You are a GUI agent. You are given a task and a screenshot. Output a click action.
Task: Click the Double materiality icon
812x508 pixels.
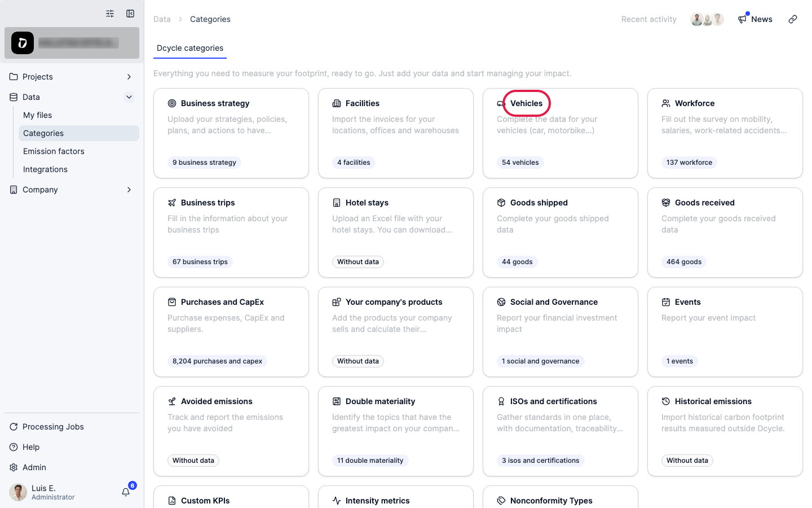337,401
